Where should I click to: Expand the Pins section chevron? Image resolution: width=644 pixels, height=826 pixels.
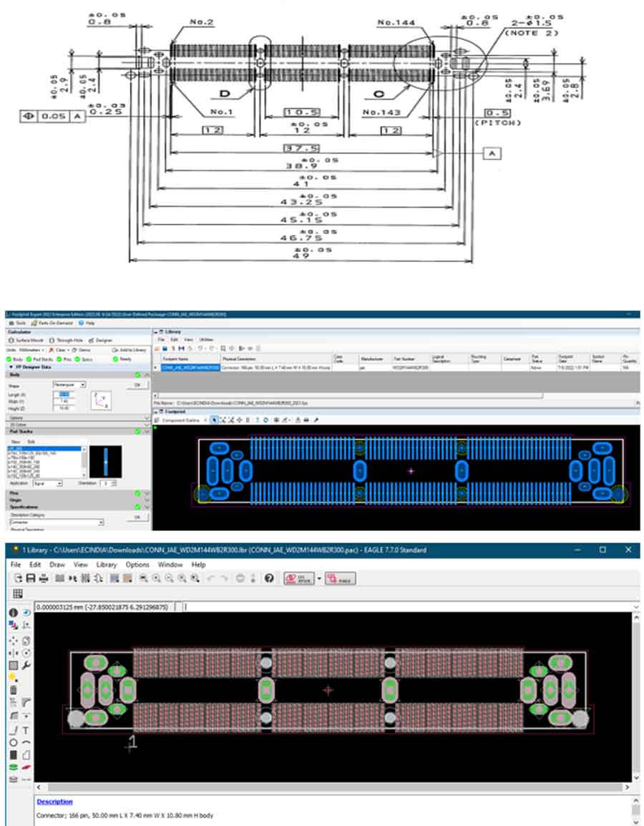point(147,494)
